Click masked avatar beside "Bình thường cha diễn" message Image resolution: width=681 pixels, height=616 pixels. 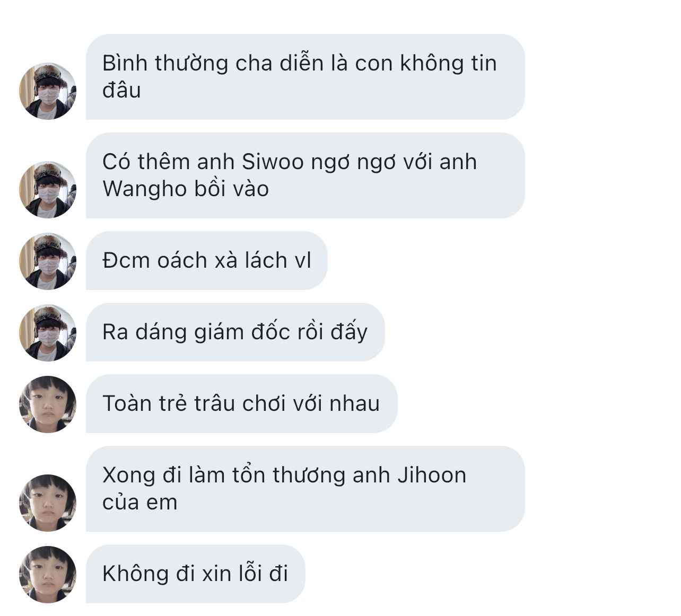48,91
